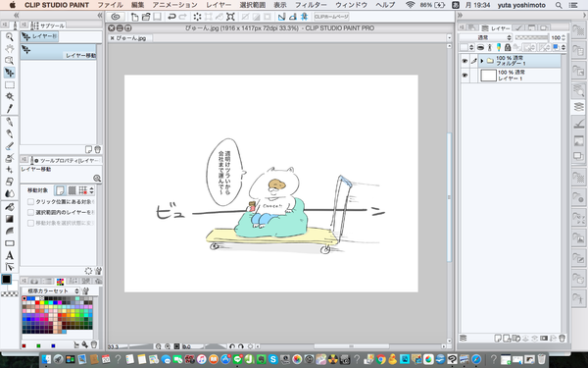Click the CLIPホームページ button
Viewport: 588px width, 368px height.
point(331,17)
